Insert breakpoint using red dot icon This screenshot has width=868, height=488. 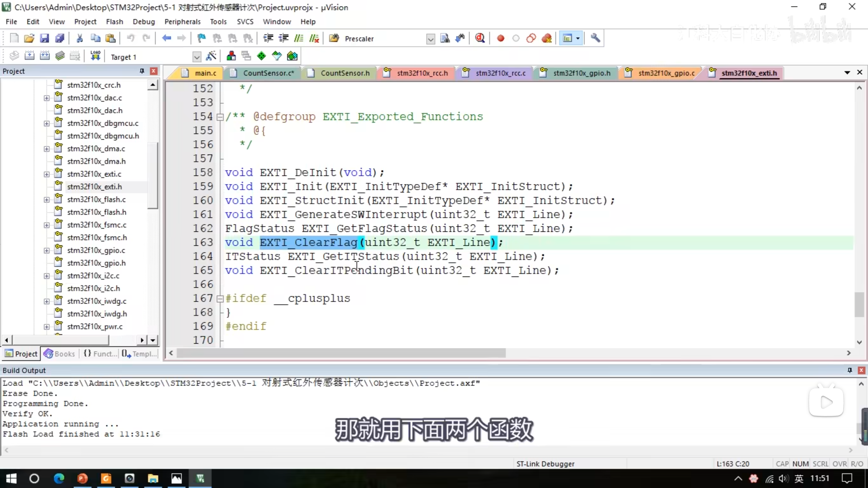coord(500,38)
